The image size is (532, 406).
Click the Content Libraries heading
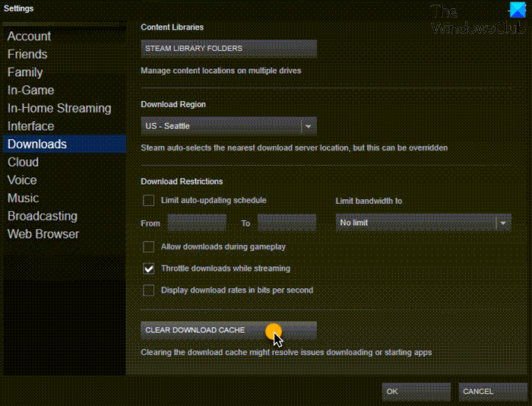click(172, 27)
